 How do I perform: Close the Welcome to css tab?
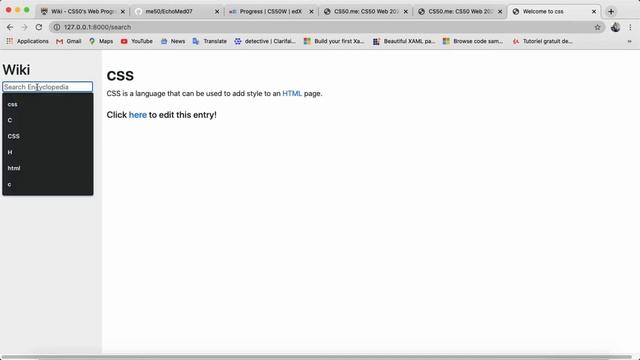point(594,11)
